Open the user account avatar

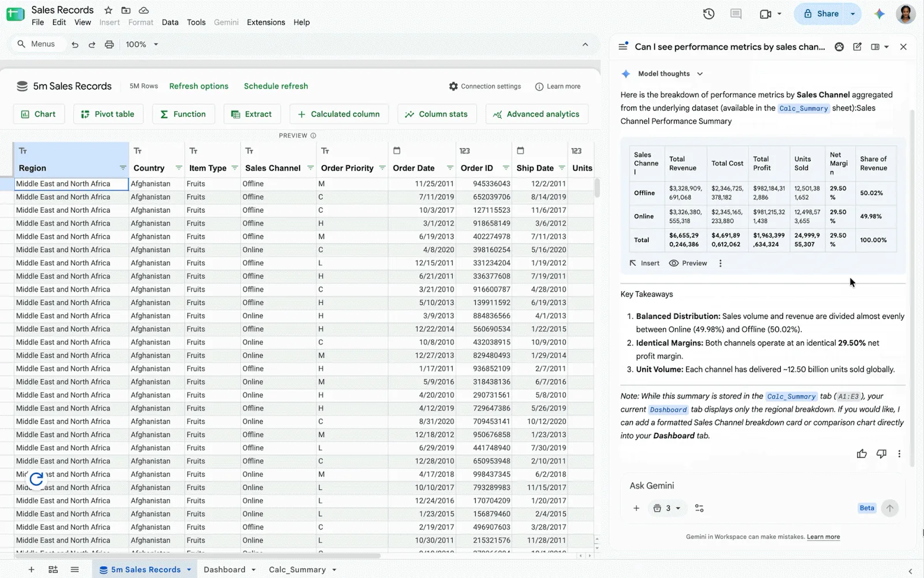[906, 14]
